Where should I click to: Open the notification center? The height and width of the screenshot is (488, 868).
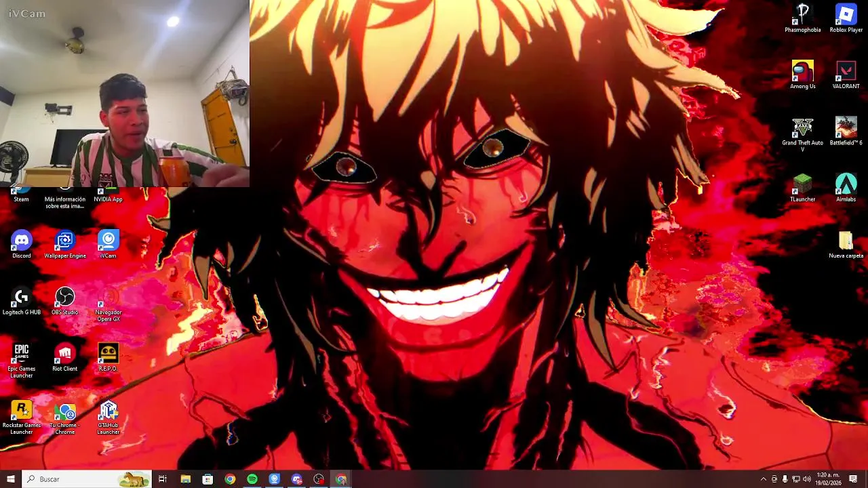[x=854, y=479]
